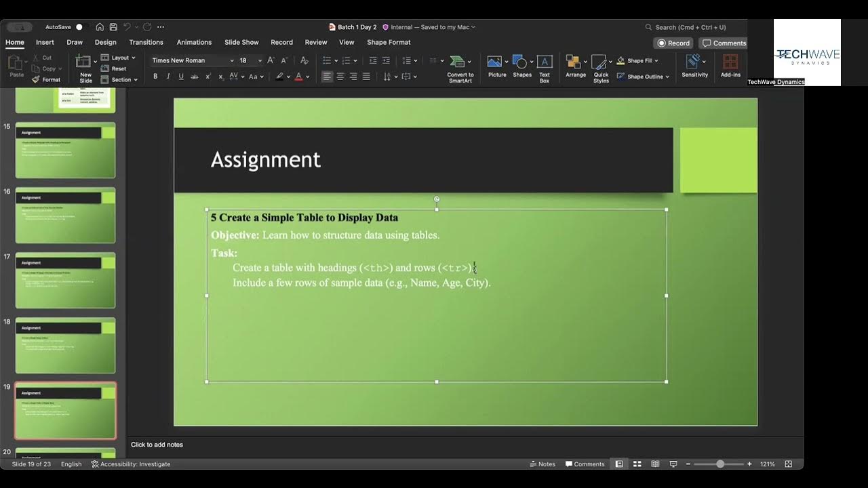Decrease font size

pyautogui.click(x=284, y=60)
